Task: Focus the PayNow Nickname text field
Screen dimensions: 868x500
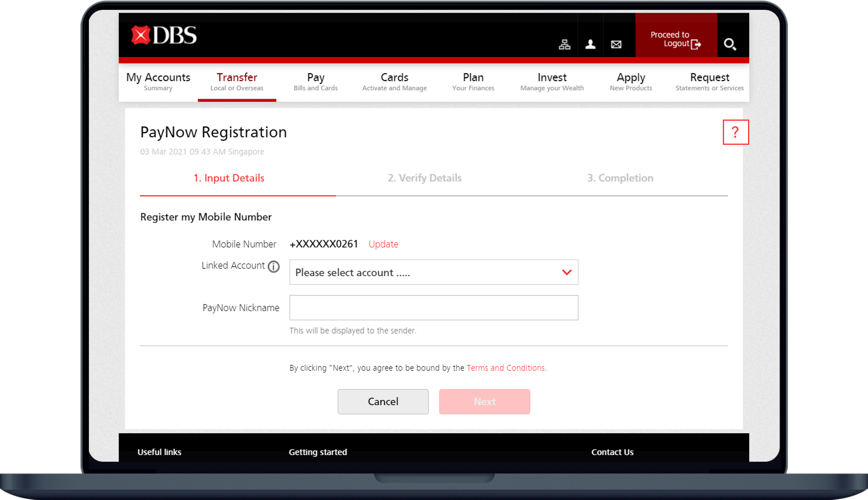Action: pyautogui.click(x=434, y=308)
